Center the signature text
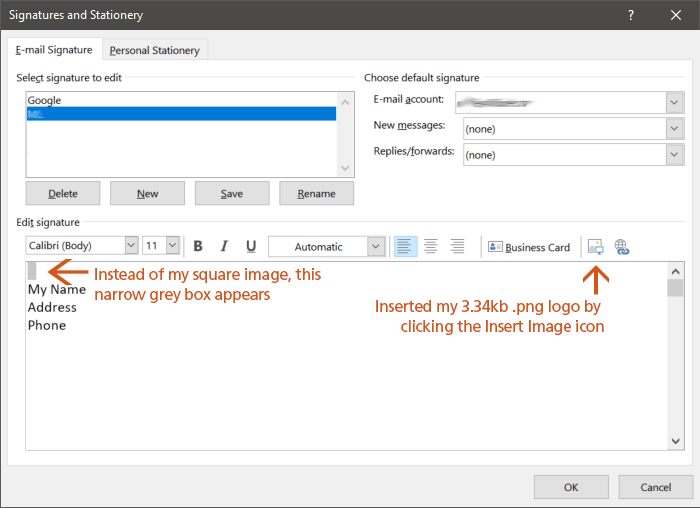Screen dimensions: 700x508 [x=431, y=246]
